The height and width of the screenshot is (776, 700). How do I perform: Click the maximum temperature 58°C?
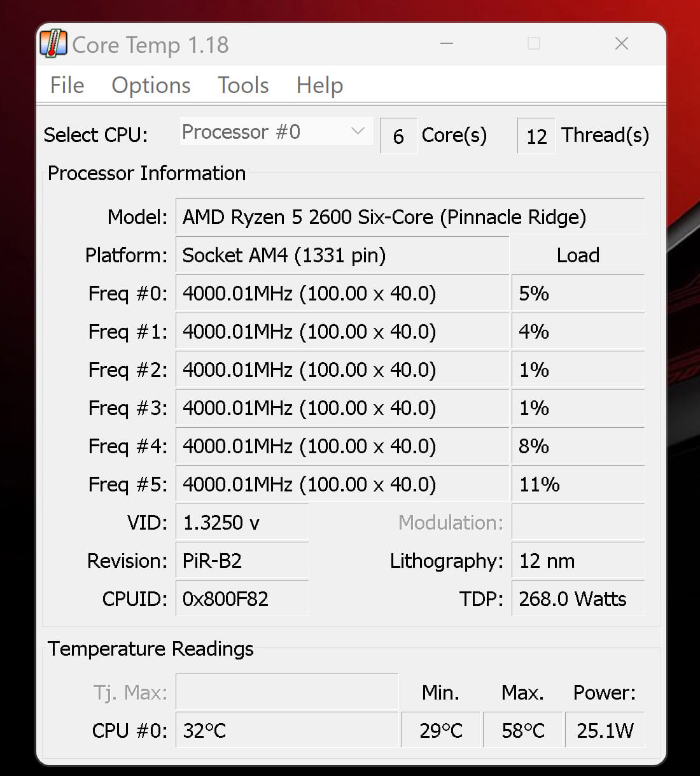tap(523, 730)
